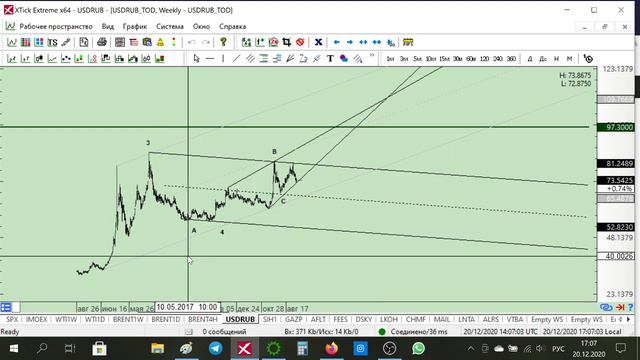This screenshot has width=640, height=360.
Task: Switch to the GAZP tab
Action: pyautogui.click(x=293, y=319)
